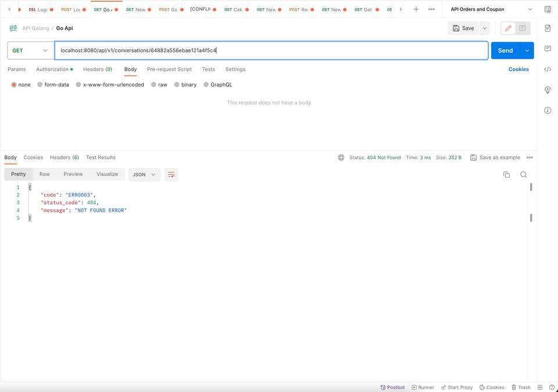Image resolution: width=558 pixels, height=392 pixels.
Task: Save the request
Action: coord(463,28)
